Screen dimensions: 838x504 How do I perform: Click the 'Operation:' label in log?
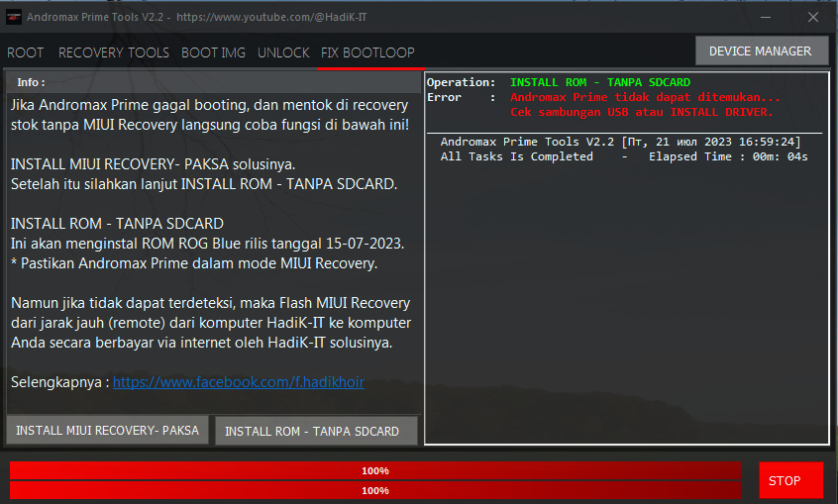462,82
